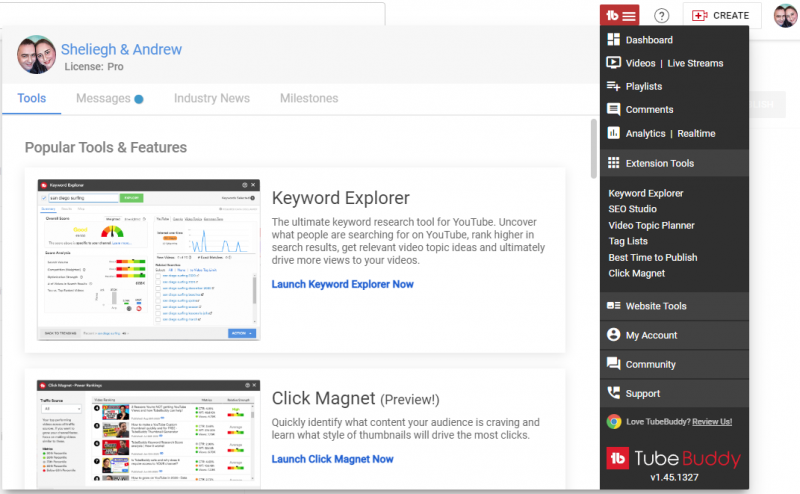Open the Dashboard icon in TubeBuddy menu
This screenshot has height=494, width=800.
(x=614, y=40)
